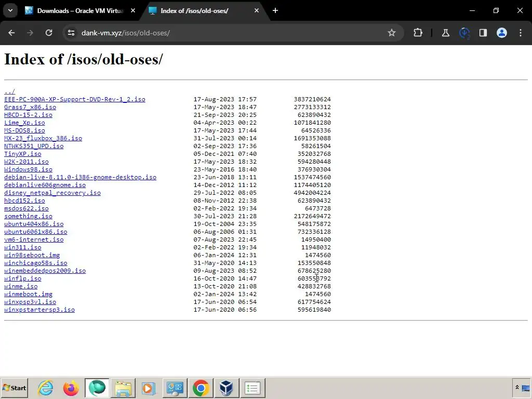This screenshot has height=399, width=532.
Task: Open the Extensions puzzle icon
Action: point(418,33)
